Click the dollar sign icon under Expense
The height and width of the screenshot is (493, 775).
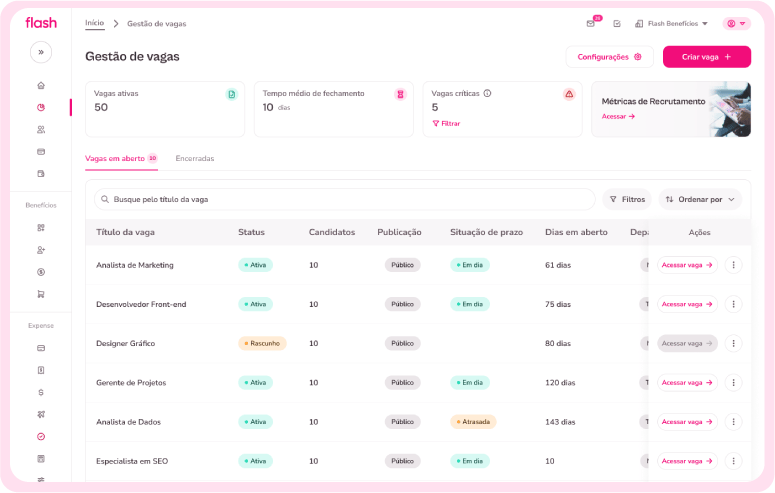pos(41,392)
